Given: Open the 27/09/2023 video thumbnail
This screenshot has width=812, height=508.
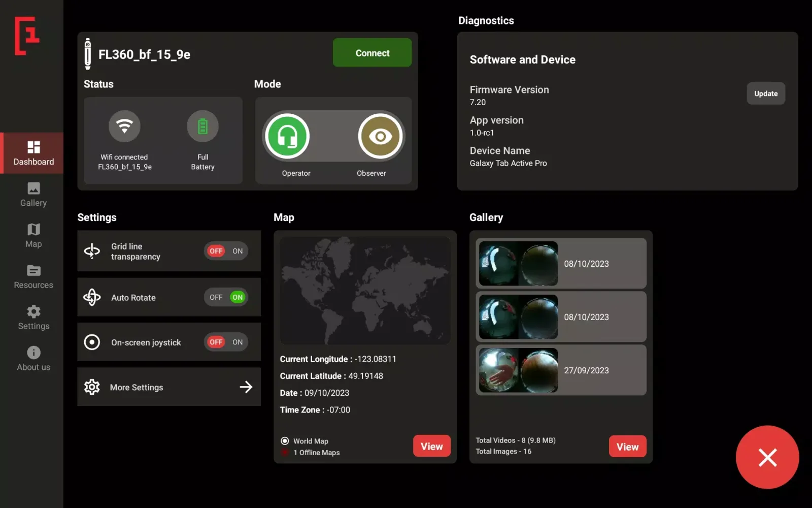Looking at the screenshot, I should pyautogui.click(x=517, y=370).
